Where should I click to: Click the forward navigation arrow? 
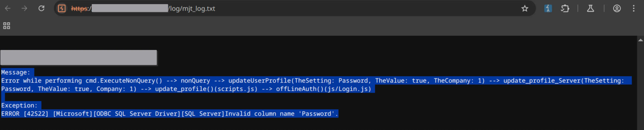click(x=24, y=8)
